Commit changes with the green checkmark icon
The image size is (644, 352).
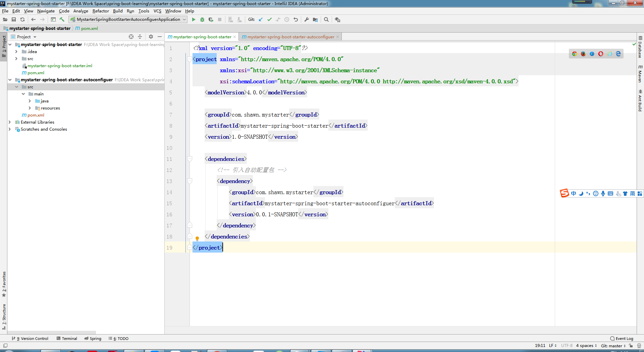[269, 19]
